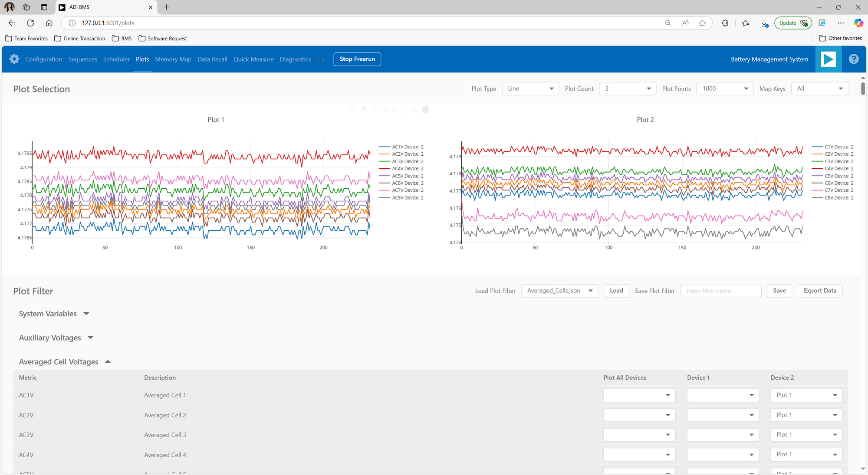Open the Configuration tab
Viewport: 868px width, 475px height.
[x=43, y=59]
